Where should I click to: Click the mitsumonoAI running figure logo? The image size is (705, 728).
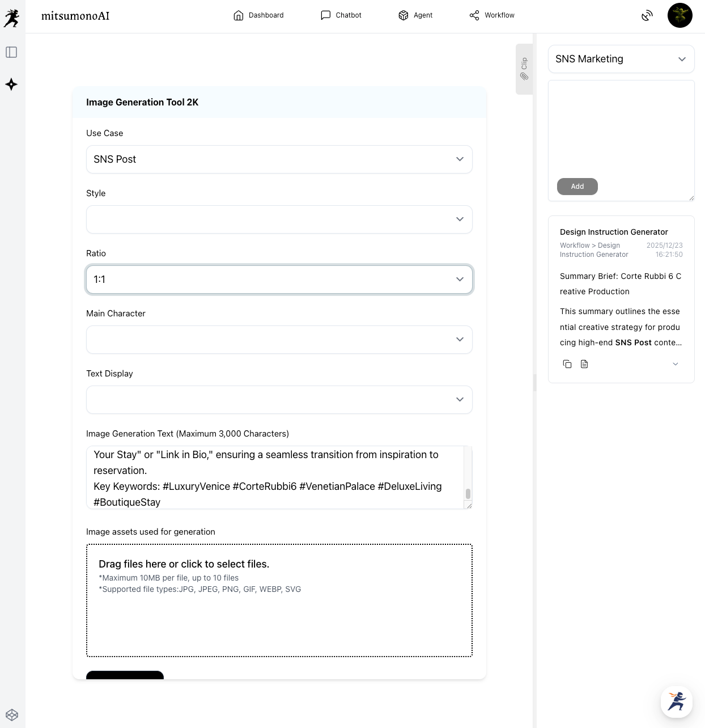coord(12,18)
